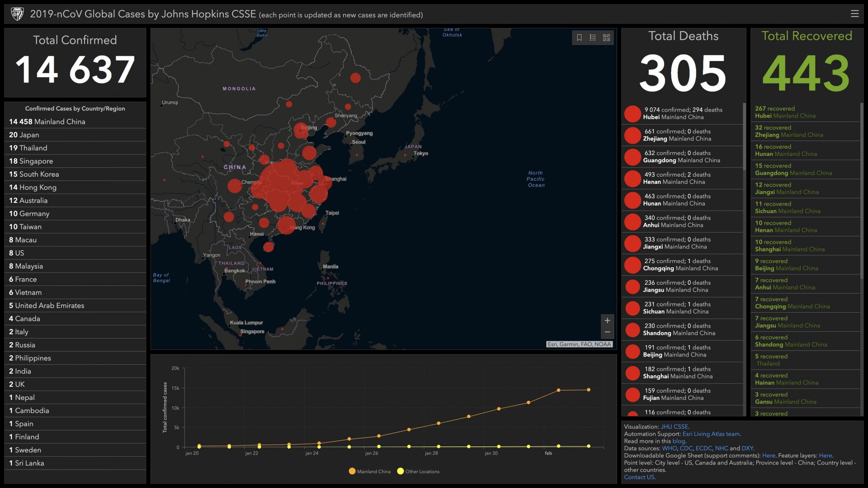Open the Esri Living Atlas team link
Image resolution: width=868 pixels, height=488 pixels.
click(711, 434)
